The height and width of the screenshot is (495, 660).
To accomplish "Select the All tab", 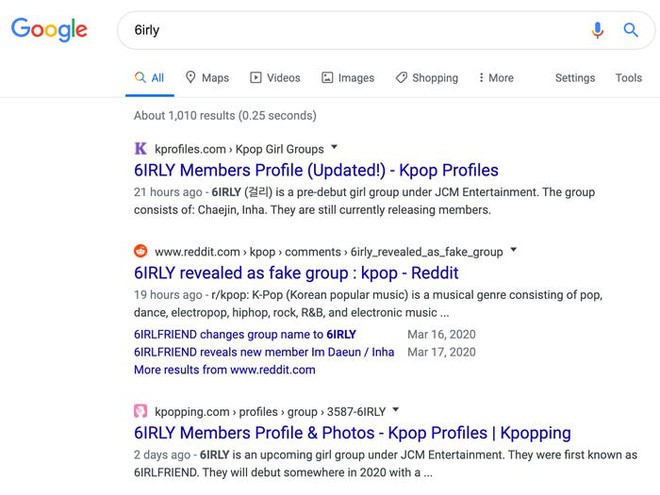I will [149, 78].
